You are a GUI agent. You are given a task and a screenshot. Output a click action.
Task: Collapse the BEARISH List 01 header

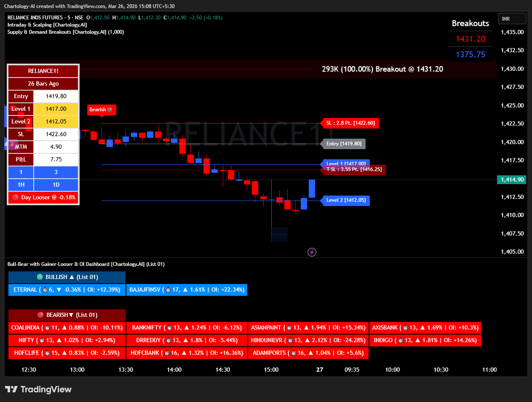[67, 315]
